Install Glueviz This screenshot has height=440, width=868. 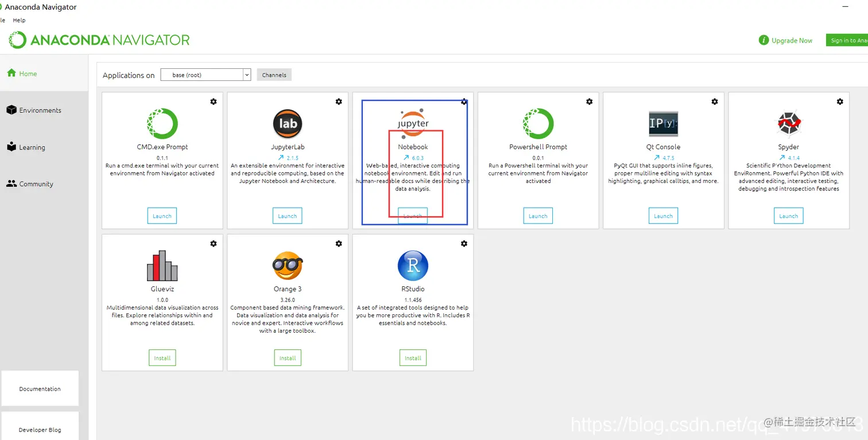tap(162, 358)
